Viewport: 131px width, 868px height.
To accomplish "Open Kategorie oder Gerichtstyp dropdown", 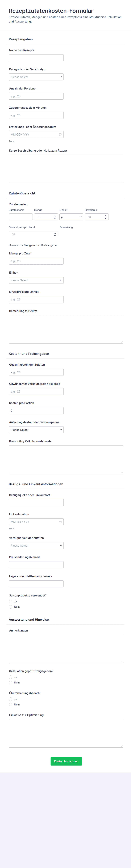I will pyautogui.click(x=36, y=77).
